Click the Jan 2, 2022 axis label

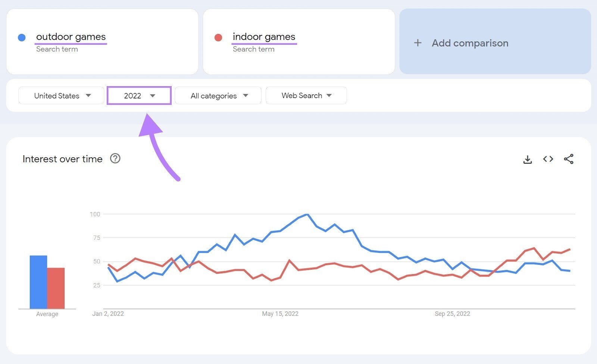108,314
